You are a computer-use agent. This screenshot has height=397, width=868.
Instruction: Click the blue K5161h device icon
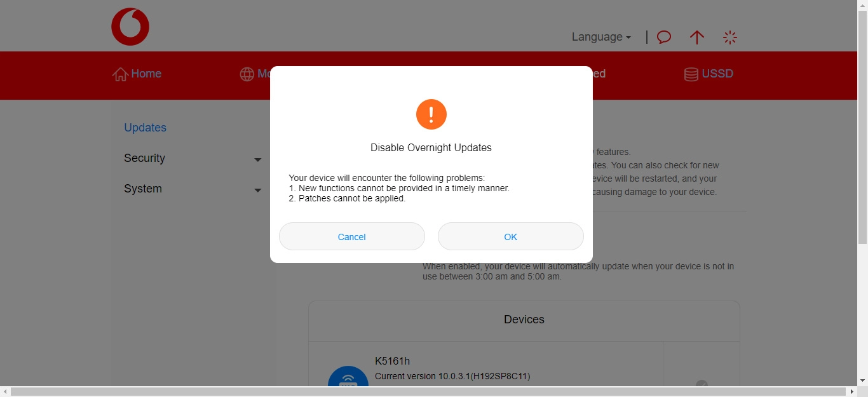point(348,379)
